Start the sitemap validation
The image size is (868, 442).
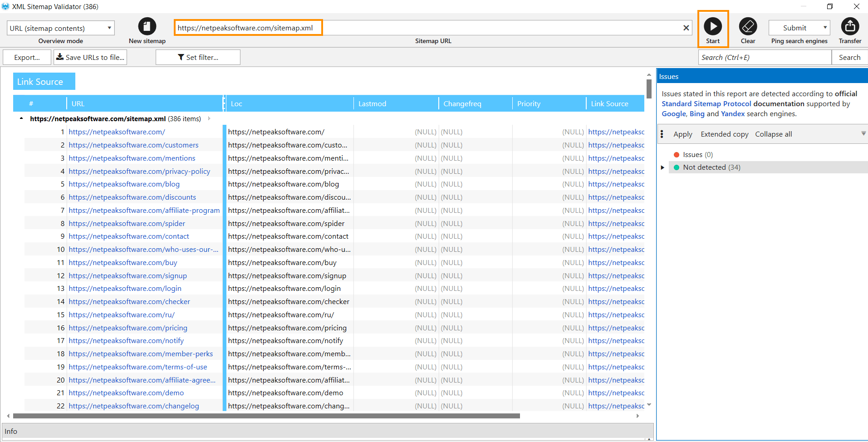[713, 26]
